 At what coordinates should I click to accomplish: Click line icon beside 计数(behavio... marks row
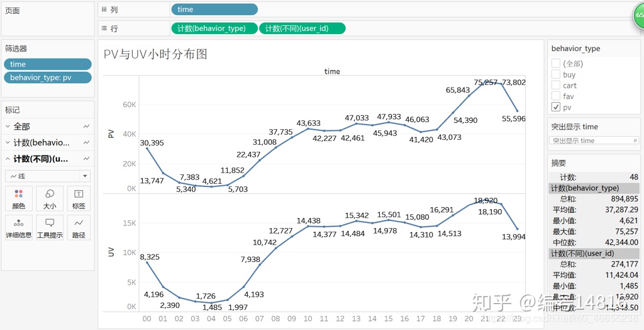(x=86, y=143)
